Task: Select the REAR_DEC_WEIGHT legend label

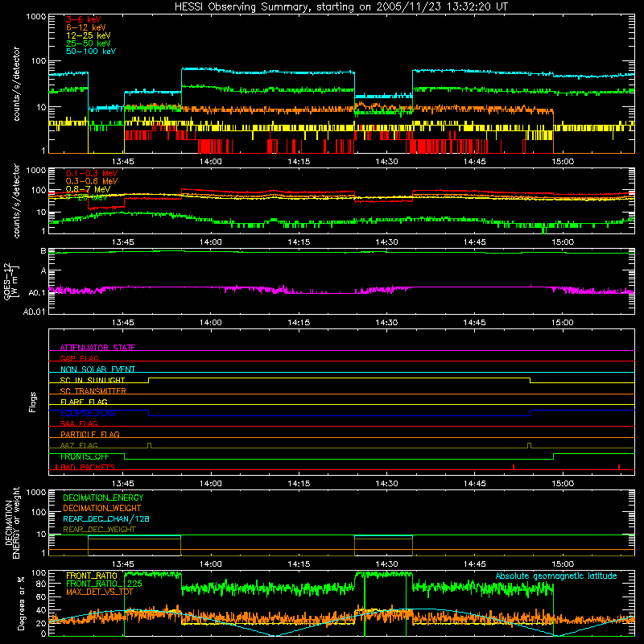Action: 99,530
